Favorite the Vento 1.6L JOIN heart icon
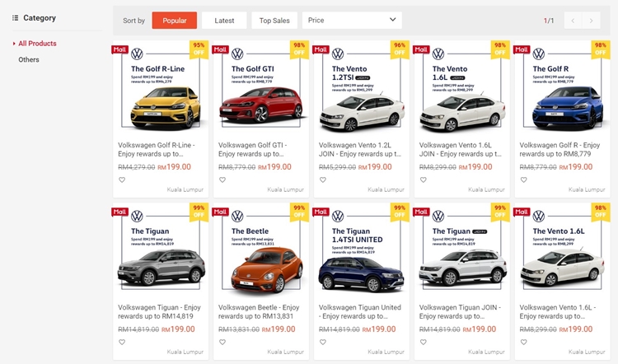The image size is (618, 364). click(424, 180)
